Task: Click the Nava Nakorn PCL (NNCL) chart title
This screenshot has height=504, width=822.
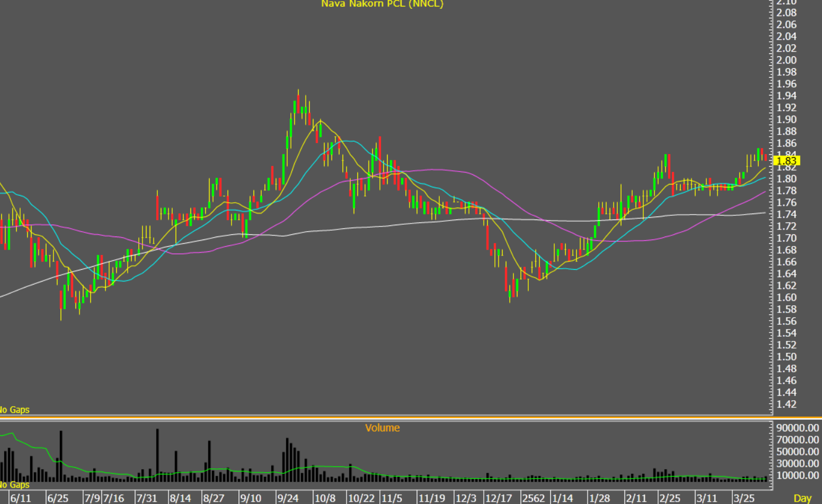Action: (382, 4)
